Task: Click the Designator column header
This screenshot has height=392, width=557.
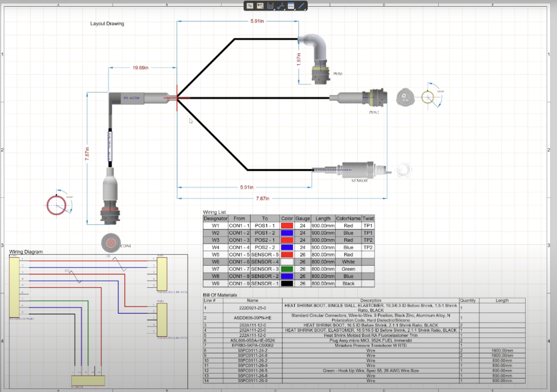Action: (215, 219)
